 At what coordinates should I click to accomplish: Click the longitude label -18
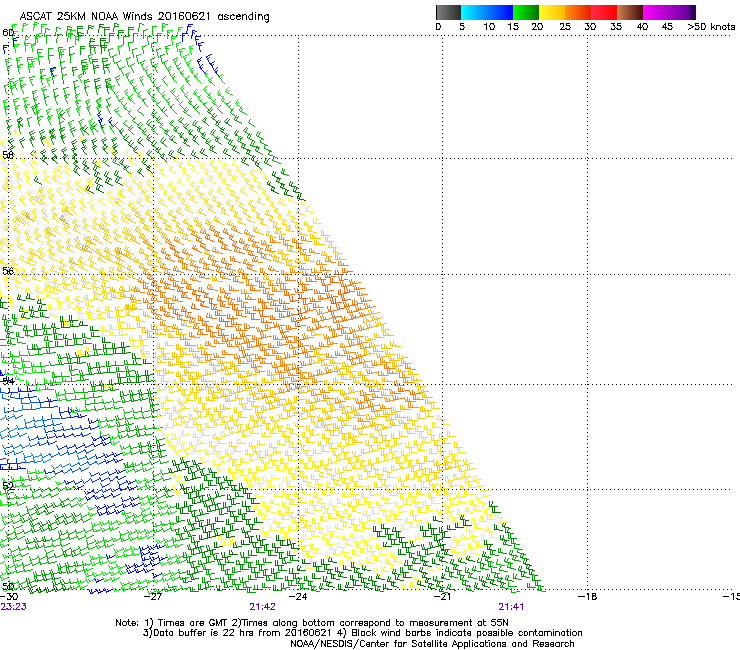(588, 597)
